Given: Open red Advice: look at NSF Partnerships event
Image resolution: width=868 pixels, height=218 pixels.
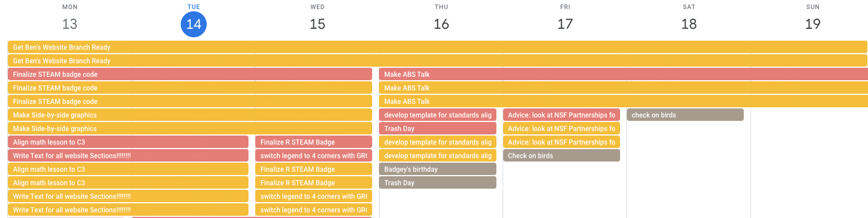Looking at the screenshot, I should 561,115.
